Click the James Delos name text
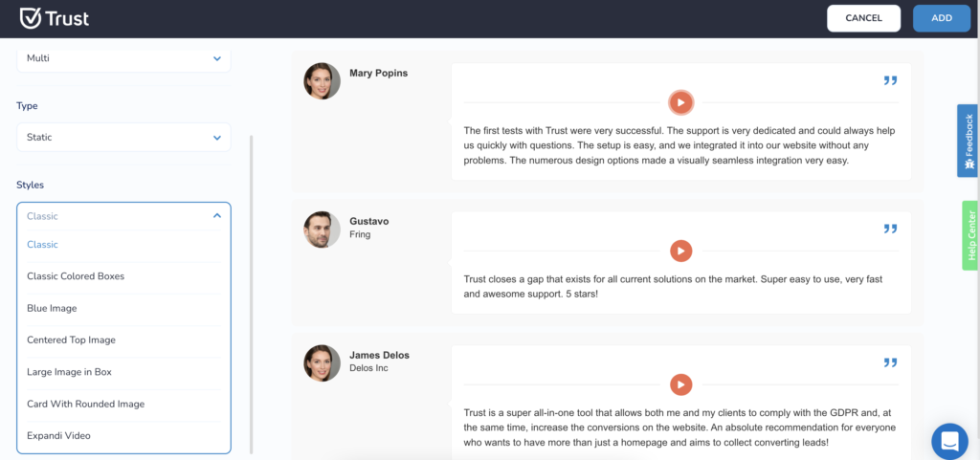 pos(379,355)
